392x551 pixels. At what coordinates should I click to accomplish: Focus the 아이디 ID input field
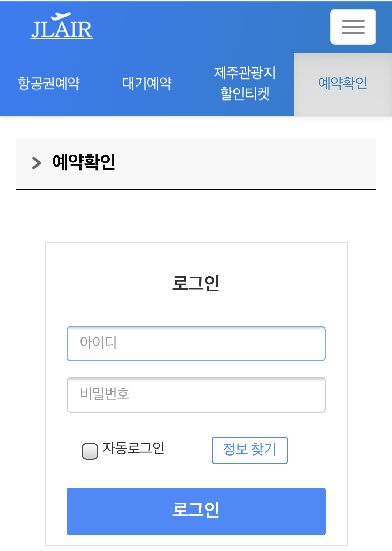pyautogui.click(x=196, y=343)
